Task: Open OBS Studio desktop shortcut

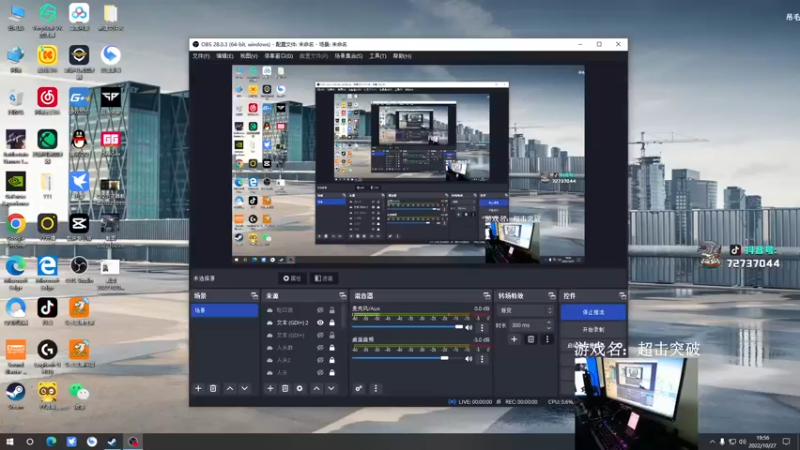Action: point(79,270)
